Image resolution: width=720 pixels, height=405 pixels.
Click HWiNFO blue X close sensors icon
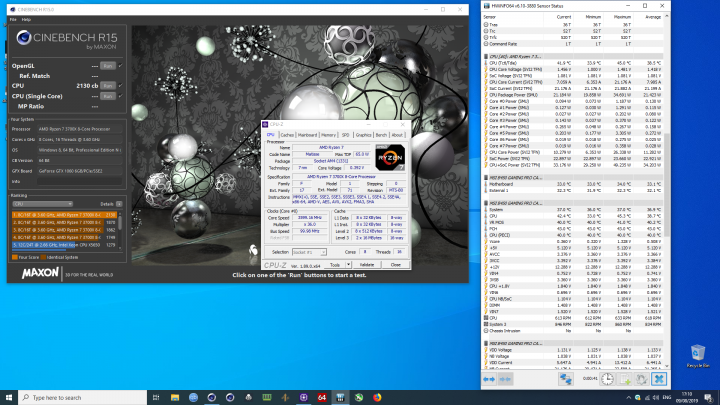click(659, 379)
